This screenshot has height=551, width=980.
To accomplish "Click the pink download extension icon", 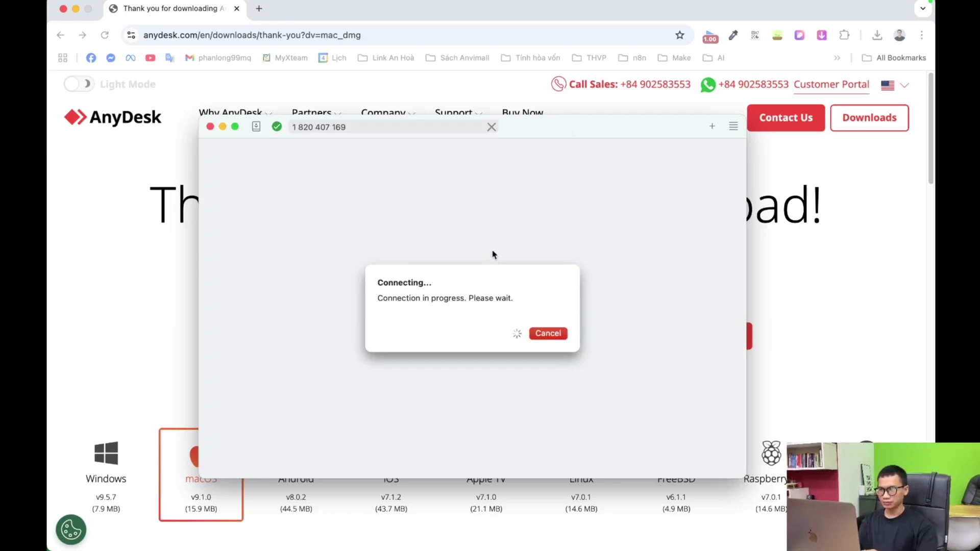I will 821,35.
